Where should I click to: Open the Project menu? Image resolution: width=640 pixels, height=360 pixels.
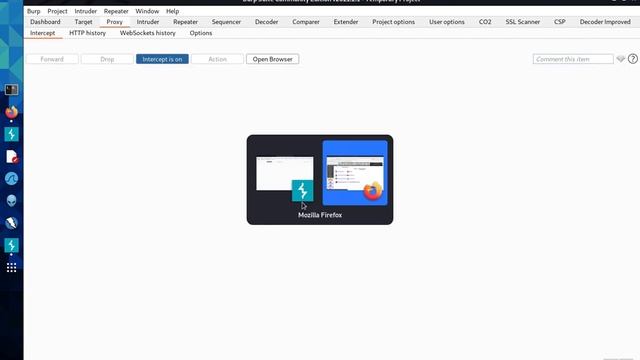(57, 11)
